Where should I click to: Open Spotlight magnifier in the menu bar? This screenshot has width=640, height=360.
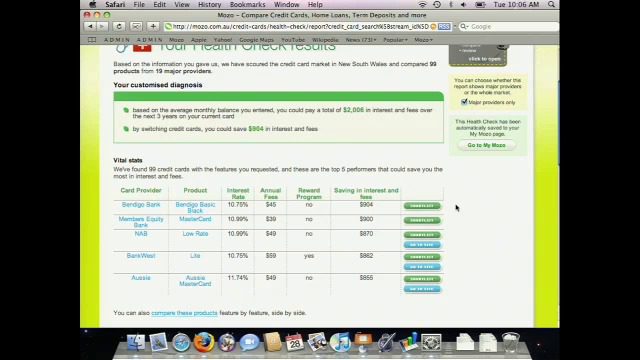tap(551, 4)
